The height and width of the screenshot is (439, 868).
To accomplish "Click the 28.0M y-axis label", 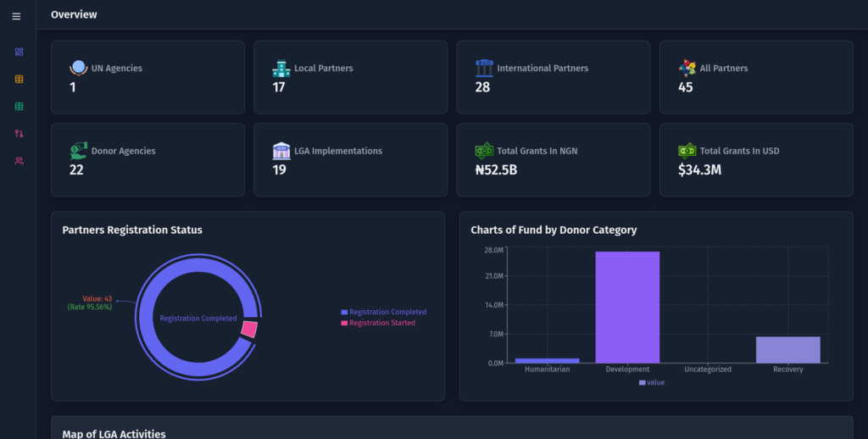I will coord(494,250).
